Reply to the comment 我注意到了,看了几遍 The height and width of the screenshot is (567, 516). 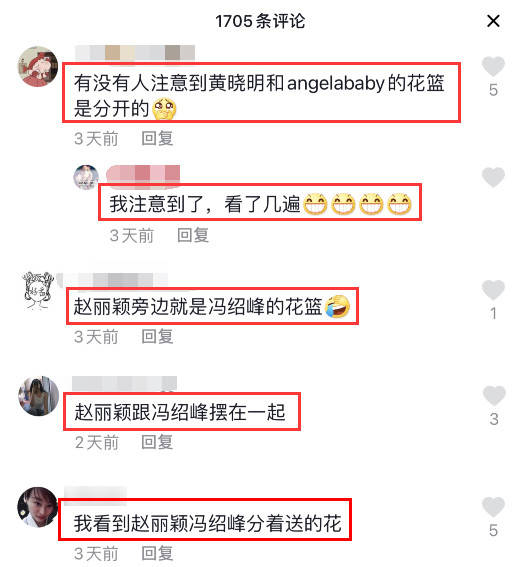tap(193, 235)
